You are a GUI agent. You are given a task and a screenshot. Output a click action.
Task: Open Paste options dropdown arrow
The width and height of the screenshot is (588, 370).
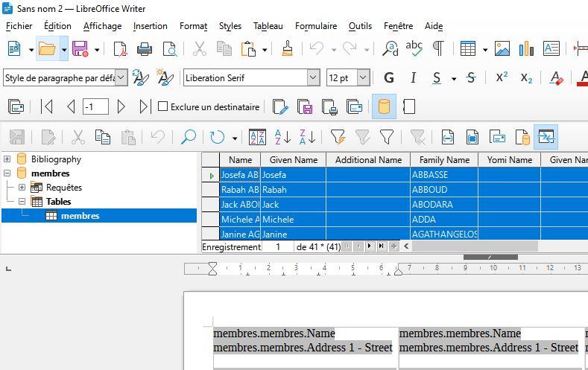265,49
